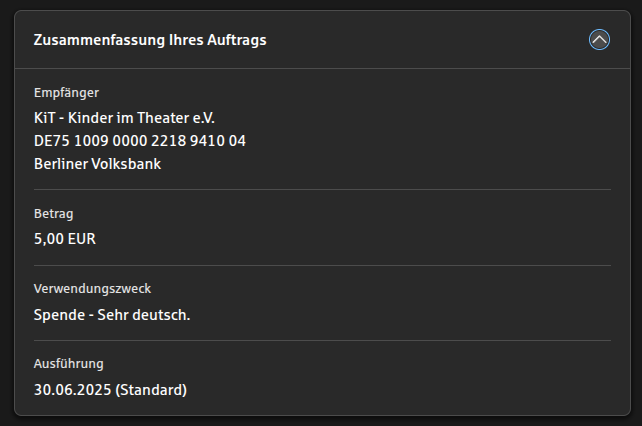Click the execution date '30.06.2025'
642x426 pixels.
click(x=72, y=389)
